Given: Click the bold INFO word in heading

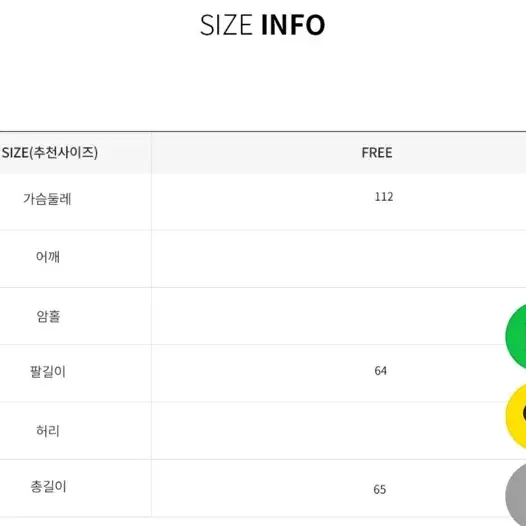Looking at the screenshot, I should [x=293, y=25].
